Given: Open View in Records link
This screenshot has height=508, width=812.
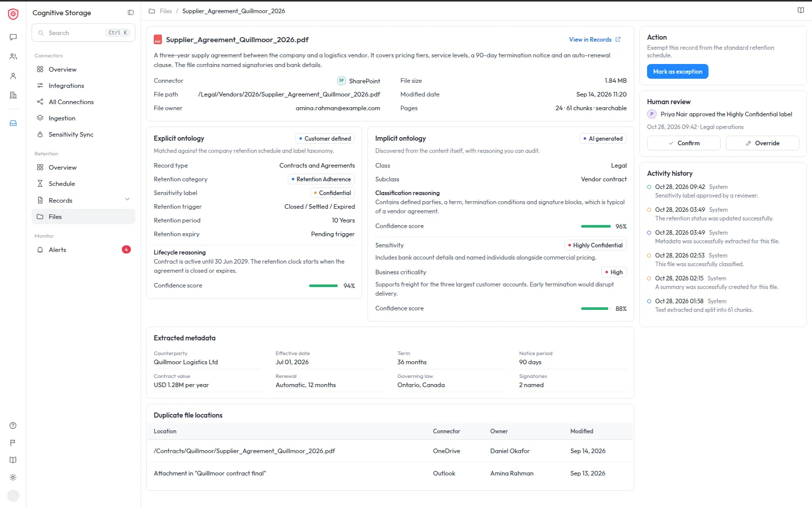Looking at the screenshot, I should 595,40.
